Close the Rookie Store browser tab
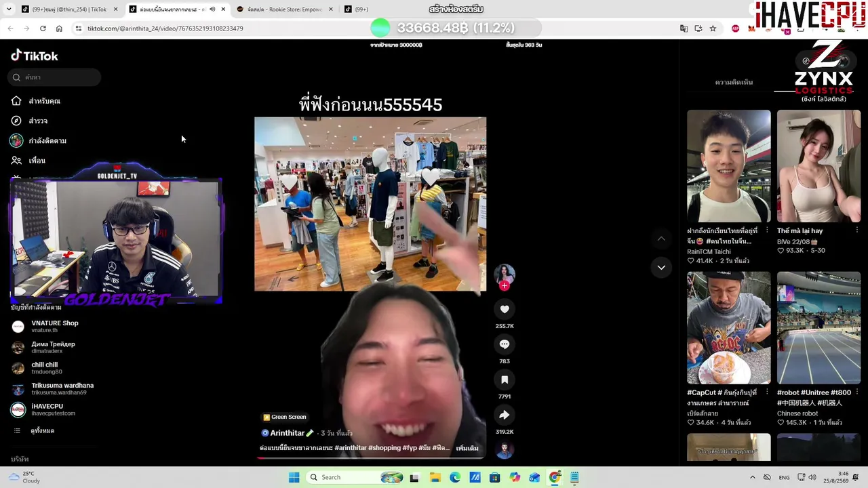The width and height of the screenshot is (868, 488). point(331,9)
